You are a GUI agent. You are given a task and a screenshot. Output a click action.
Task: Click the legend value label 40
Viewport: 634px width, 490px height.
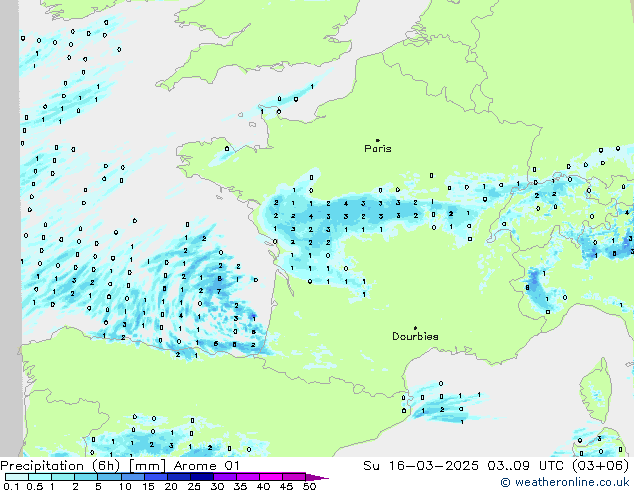(264, 486)
